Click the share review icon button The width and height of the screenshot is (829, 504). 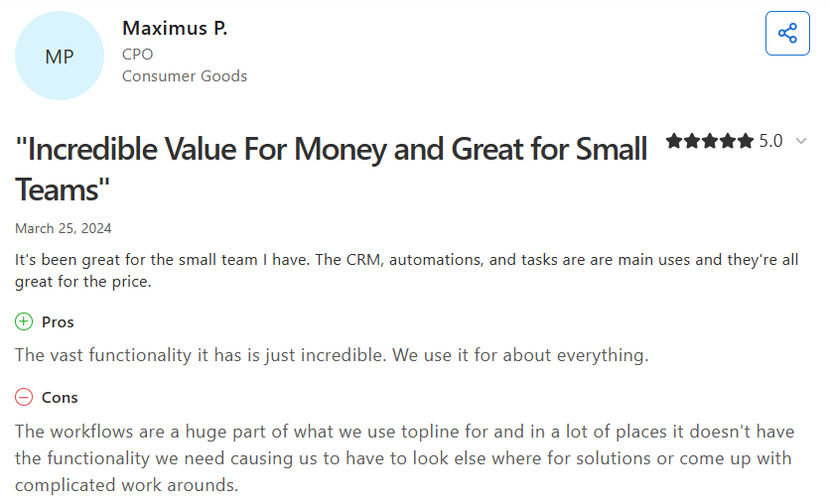pyautogui.click(x=787, y=34)
